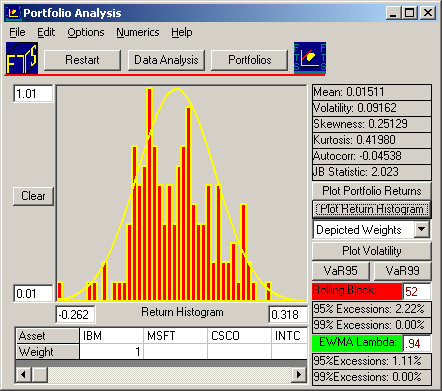
Task: Click the right scroll arrow under the weights table
Action: pyautogui.click(x=299, y=375)
